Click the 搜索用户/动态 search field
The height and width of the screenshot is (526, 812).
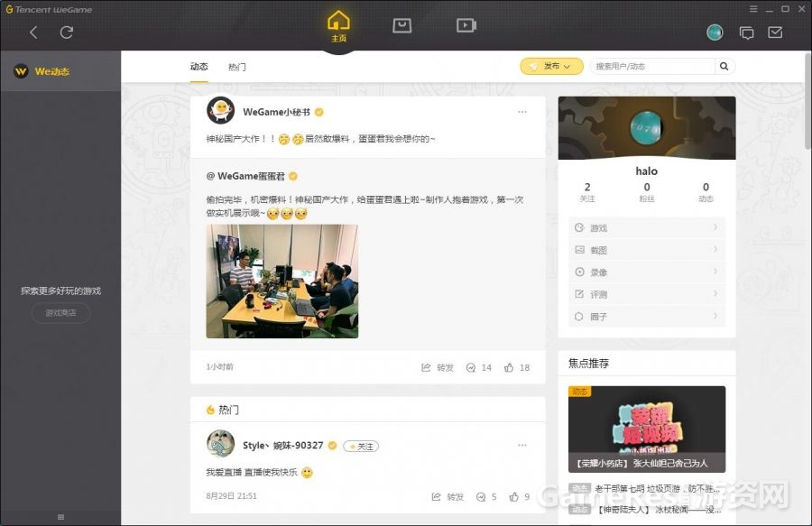[652, 66]
